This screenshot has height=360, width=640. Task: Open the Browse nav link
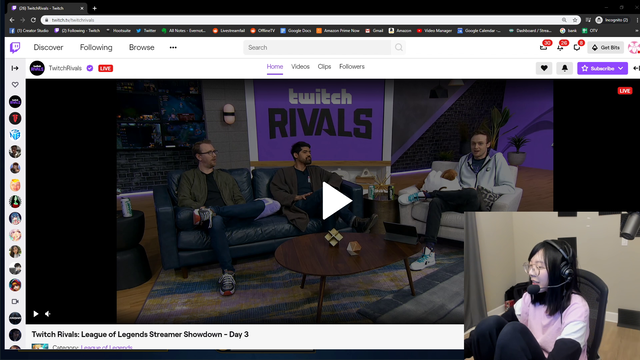pyautogui.click(x=142, y=47)
